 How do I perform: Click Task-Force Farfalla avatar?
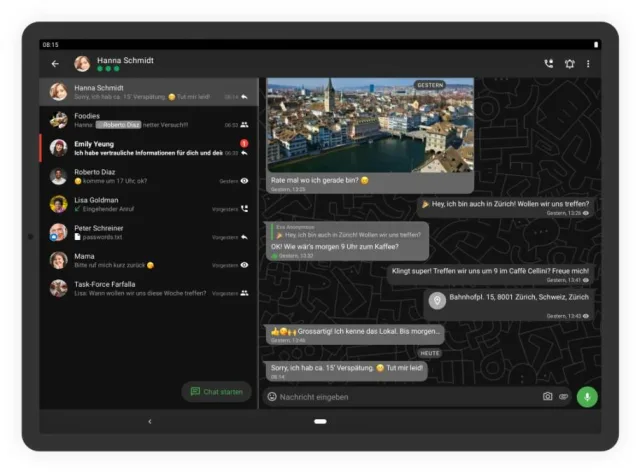[58, 288]
